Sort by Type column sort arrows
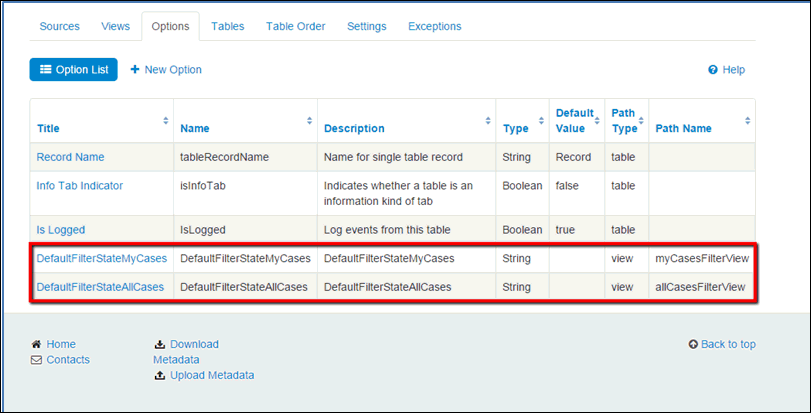This screenshot has width=811, height=413. coord(539,121)
